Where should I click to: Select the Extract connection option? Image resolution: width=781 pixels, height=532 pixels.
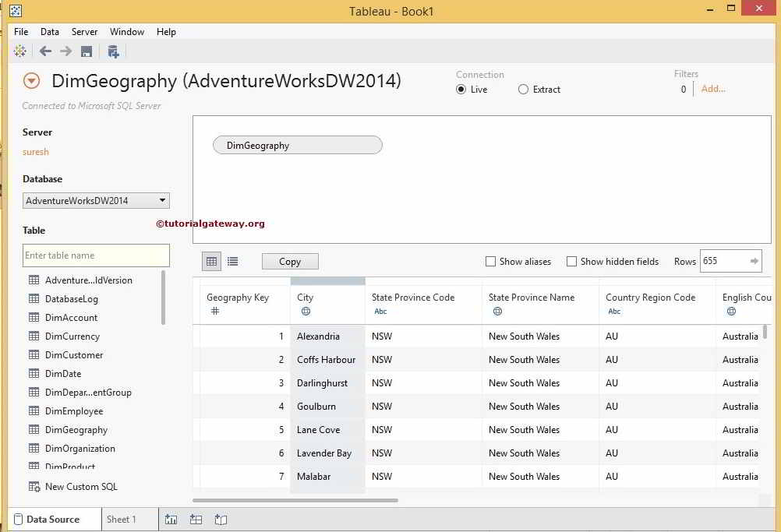[524, 90]
